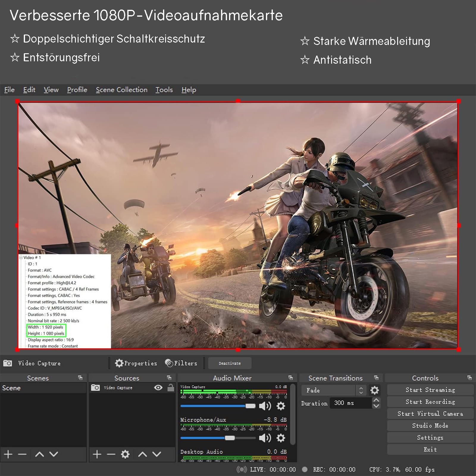476x476 pixels.
Task: Open source properties gear in Sources toolbar
Action: point(125,454)
